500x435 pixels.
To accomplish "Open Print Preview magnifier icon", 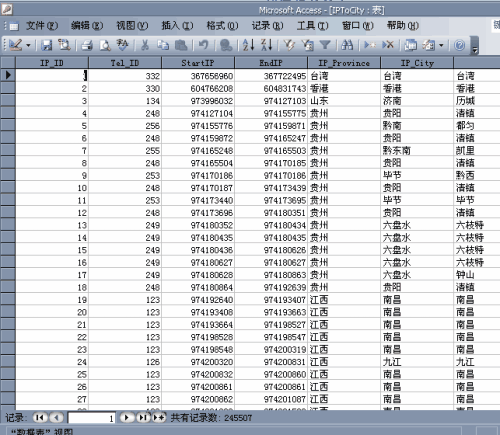I will (x=105, y=45).
